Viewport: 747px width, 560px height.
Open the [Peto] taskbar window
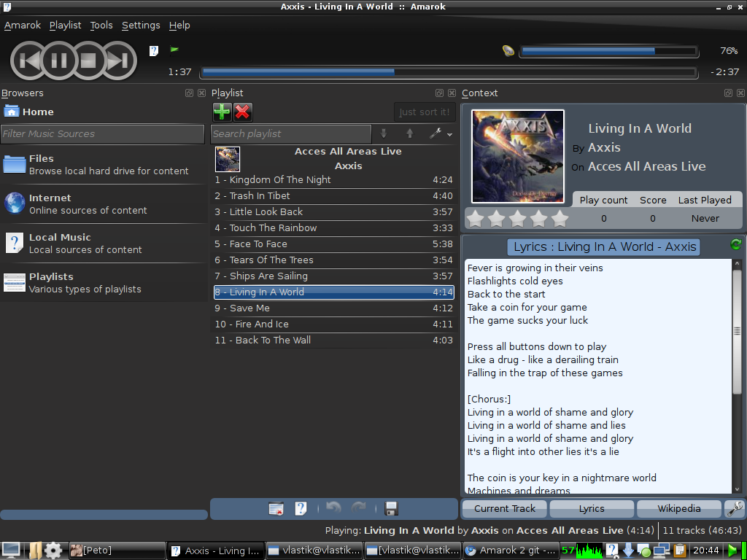tap(117, 551)
